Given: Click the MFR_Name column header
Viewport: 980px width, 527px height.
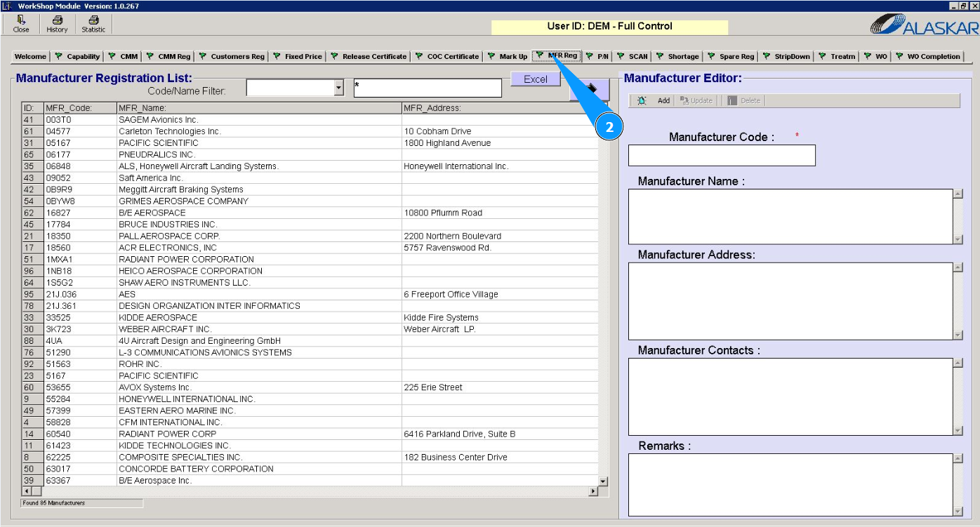Looking at the screenshot, I should coord(258,108).
